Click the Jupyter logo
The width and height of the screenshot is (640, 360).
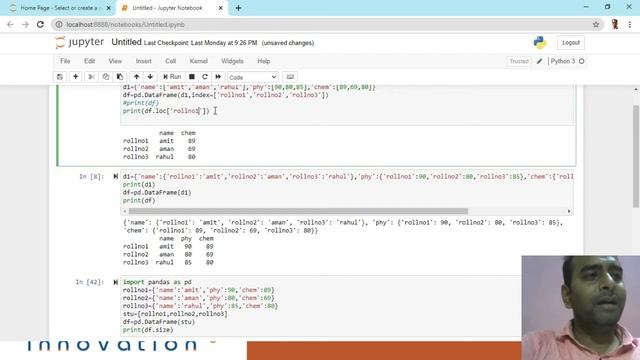coord(80,42)
